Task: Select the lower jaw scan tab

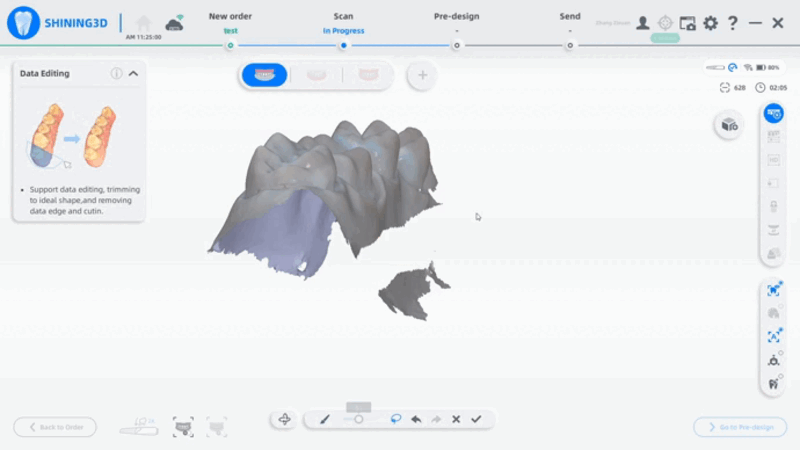Action: point(316,75)
